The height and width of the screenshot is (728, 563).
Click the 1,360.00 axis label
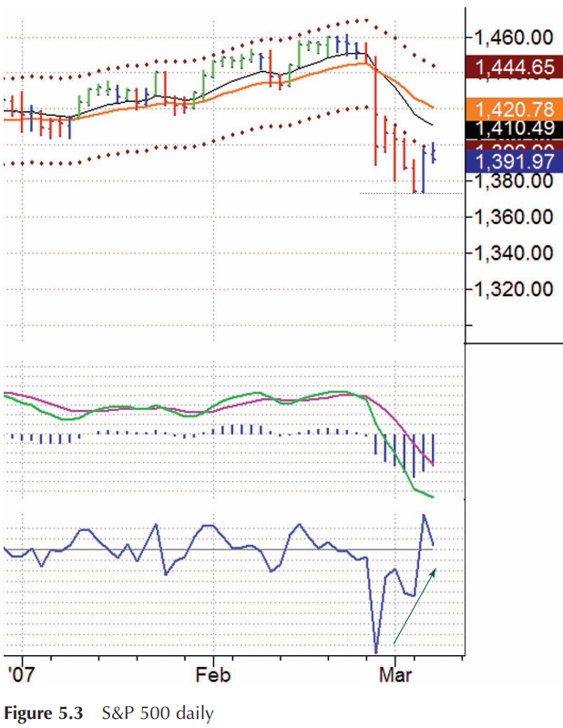515,216
